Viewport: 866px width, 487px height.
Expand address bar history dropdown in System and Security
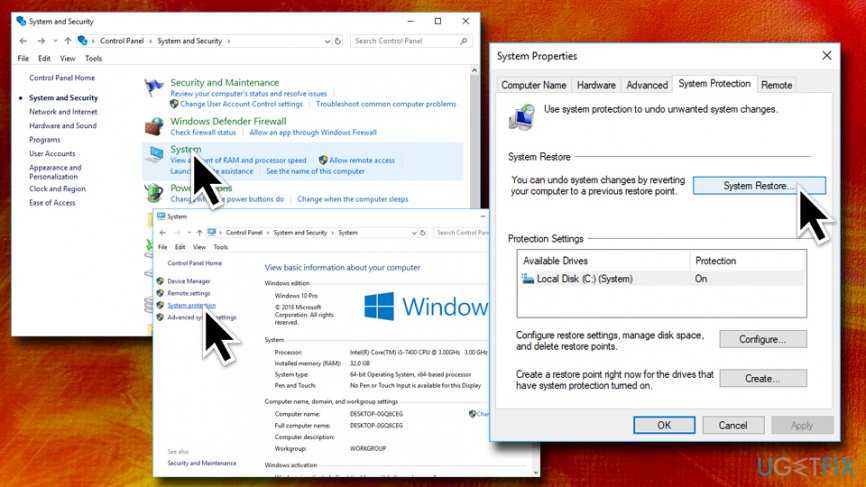pos(327,41)
